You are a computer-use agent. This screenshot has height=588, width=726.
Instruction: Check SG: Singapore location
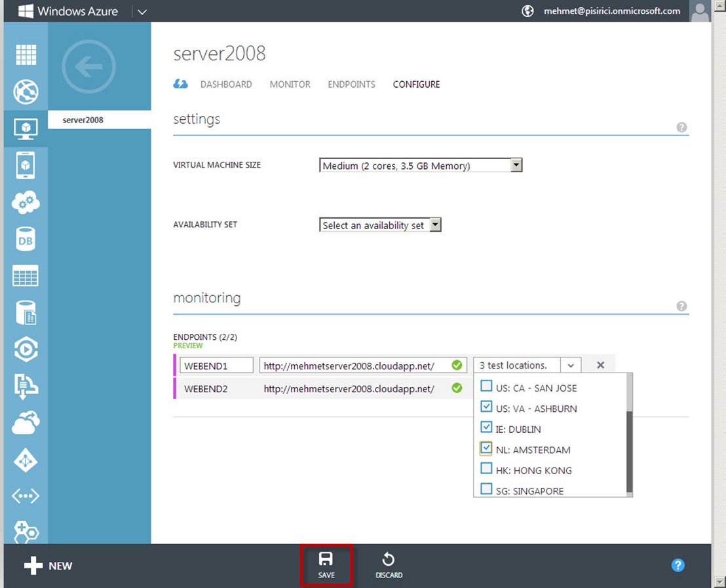[x=486, y=489]
